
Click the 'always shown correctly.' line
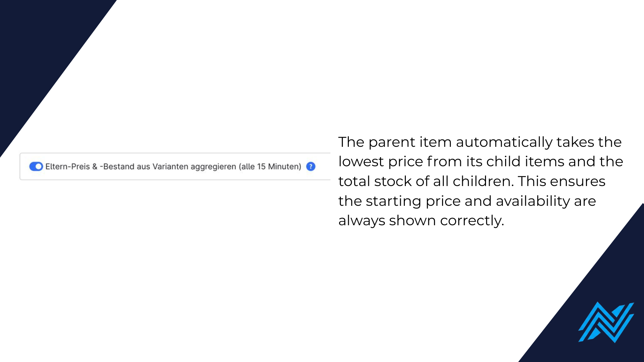421,221
